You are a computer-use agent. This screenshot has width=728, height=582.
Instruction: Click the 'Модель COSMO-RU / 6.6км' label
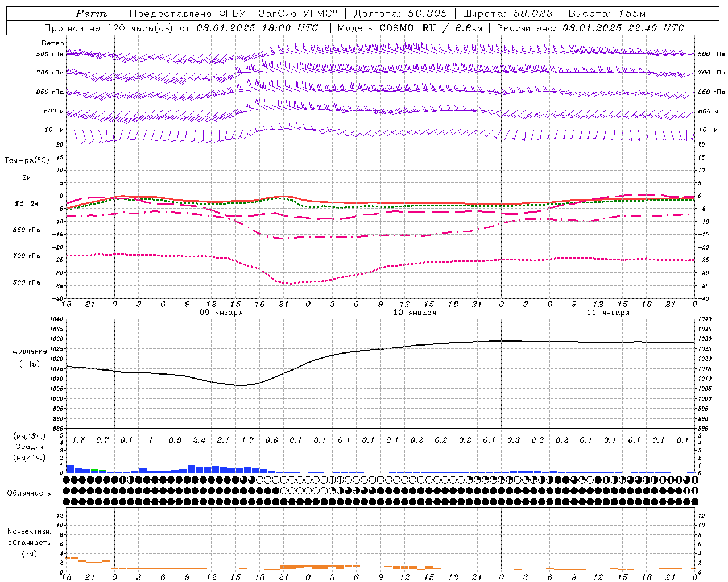pyautogui.click(x=409, y=28)
